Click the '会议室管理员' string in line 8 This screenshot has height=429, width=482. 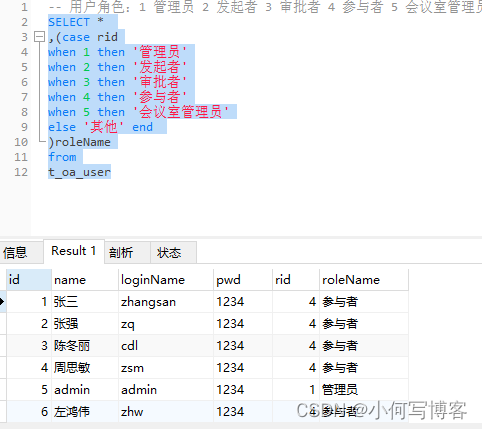click(x=181, y=112)
